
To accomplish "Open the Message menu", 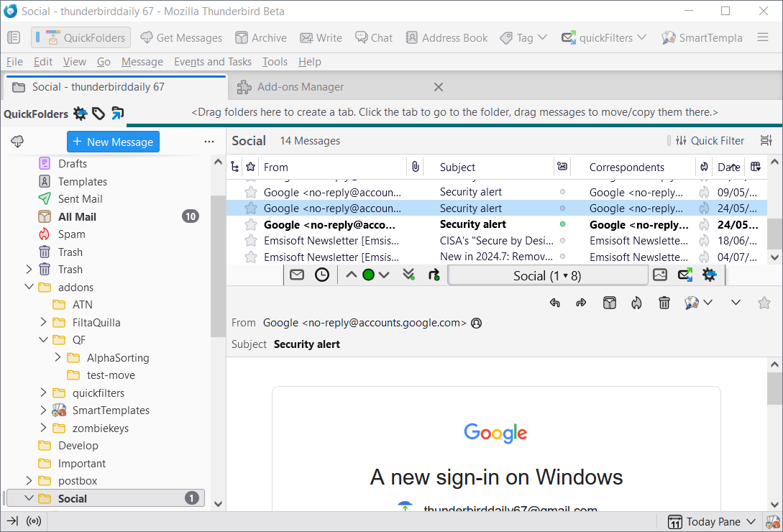I will pyautogui.click(x=142, y=62).
